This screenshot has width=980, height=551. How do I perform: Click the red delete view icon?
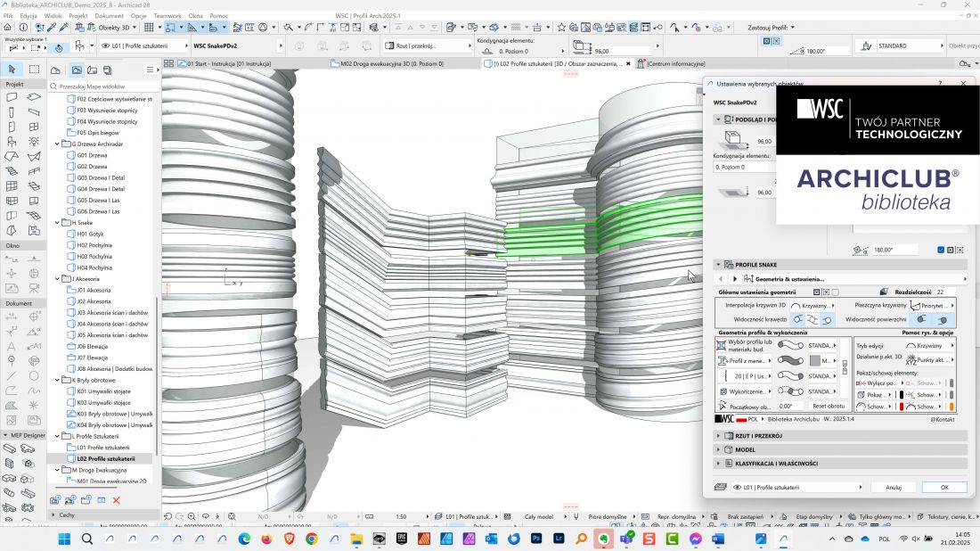(x=116, y=500)
